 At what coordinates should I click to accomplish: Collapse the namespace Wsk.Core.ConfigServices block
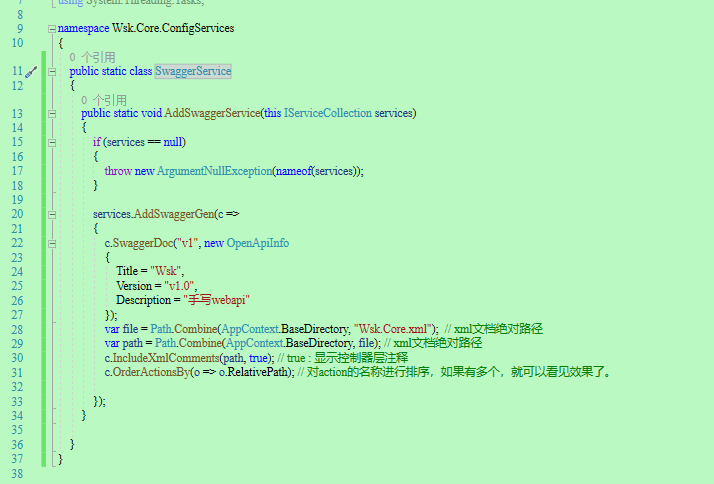tap(52, 29)
